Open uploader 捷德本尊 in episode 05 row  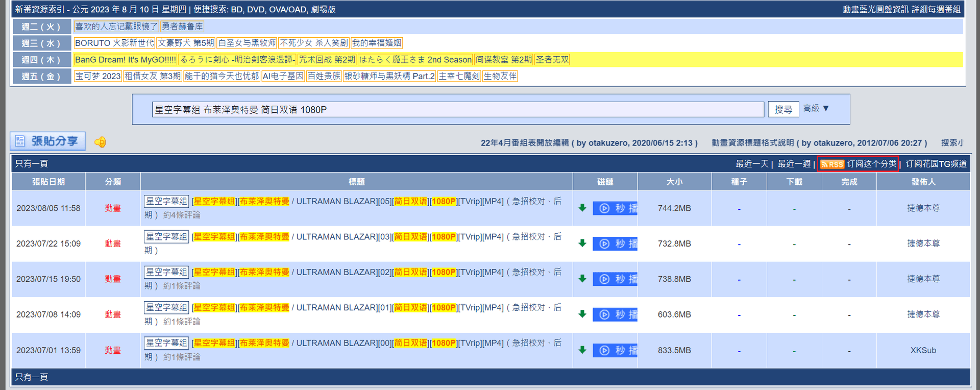click(x=923, y=208)
